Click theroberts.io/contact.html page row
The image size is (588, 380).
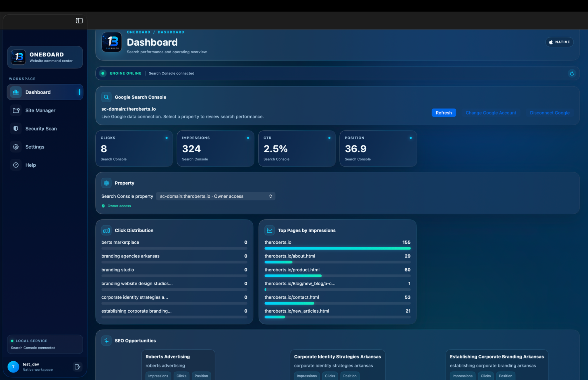(x=337, y=299)
